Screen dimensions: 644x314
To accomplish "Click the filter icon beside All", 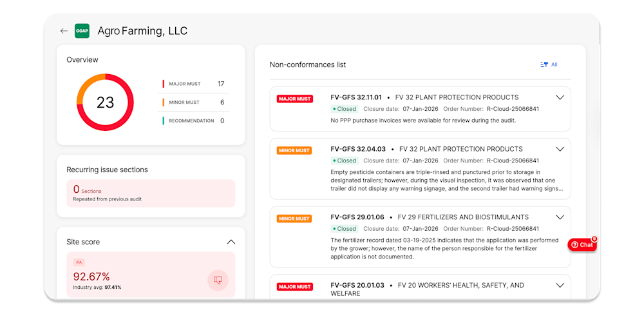I will [544, 64].
